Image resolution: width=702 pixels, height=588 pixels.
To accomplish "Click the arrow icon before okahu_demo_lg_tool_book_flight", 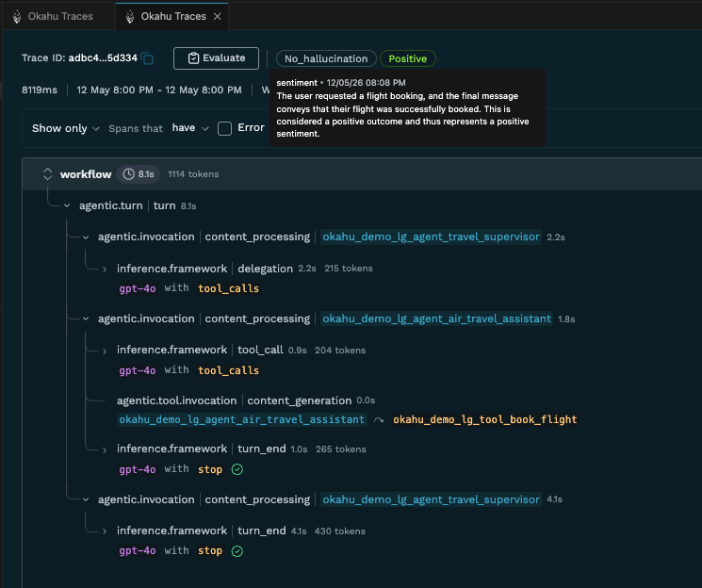I will tap(379, 420).
